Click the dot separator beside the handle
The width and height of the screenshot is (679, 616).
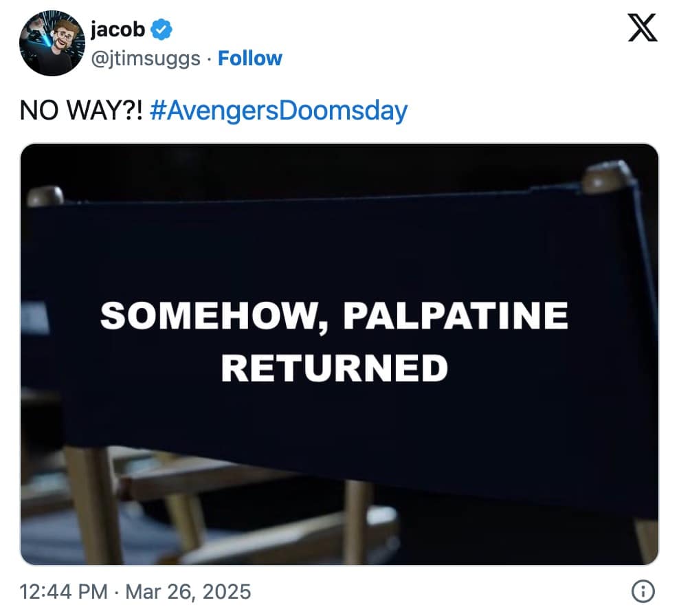208,58
